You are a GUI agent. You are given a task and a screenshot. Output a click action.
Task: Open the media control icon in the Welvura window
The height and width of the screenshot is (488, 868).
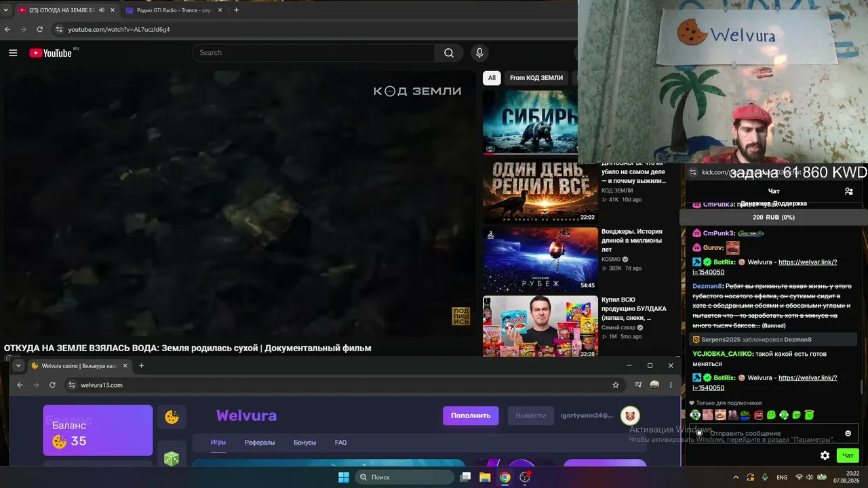click(x=638, y=385)
